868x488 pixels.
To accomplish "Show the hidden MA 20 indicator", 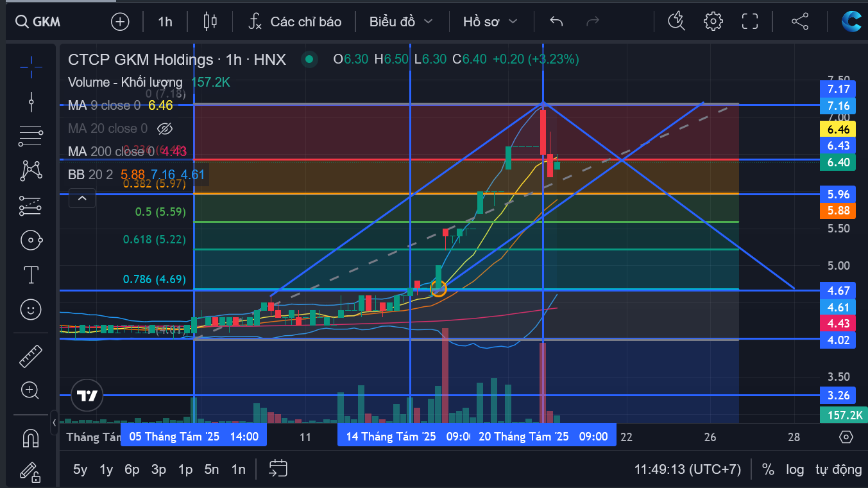I will [x=165, y=128].
